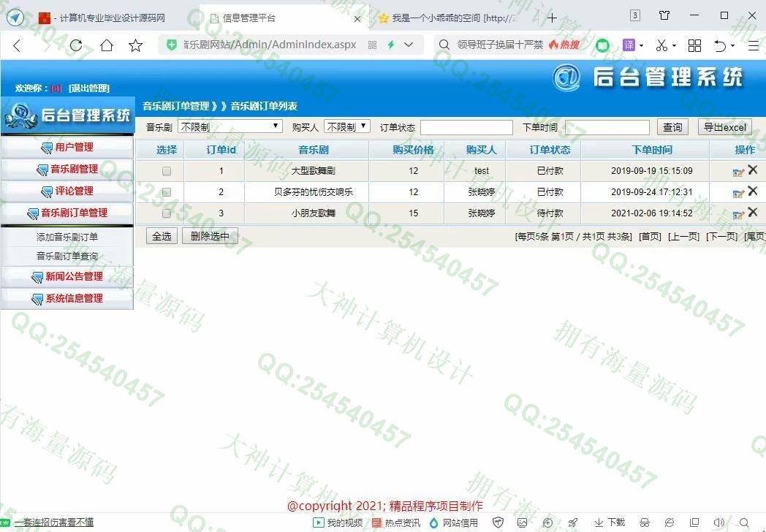
Task: Delete order 1 with X icon
Action: (752, 170)
